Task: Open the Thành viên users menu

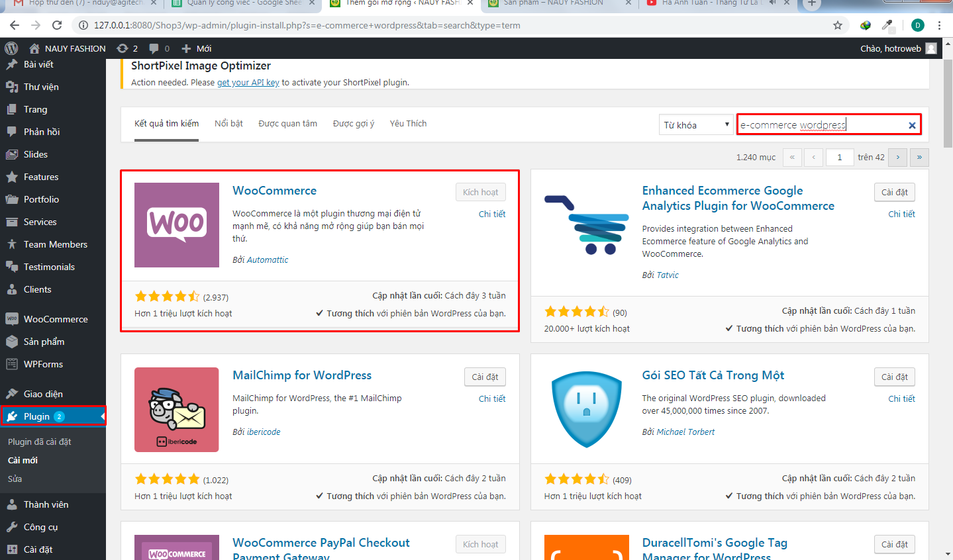Action: pyautogui.click(x=53, y=504)
